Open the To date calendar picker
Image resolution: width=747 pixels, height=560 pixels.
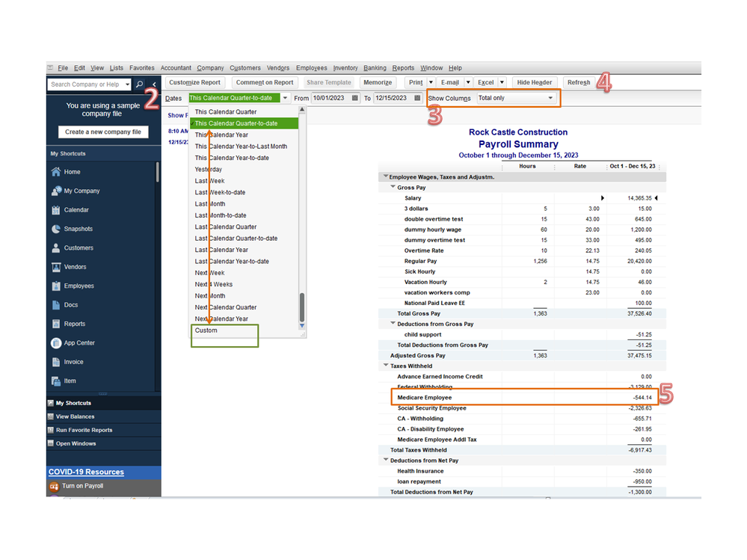coord(417,98)
